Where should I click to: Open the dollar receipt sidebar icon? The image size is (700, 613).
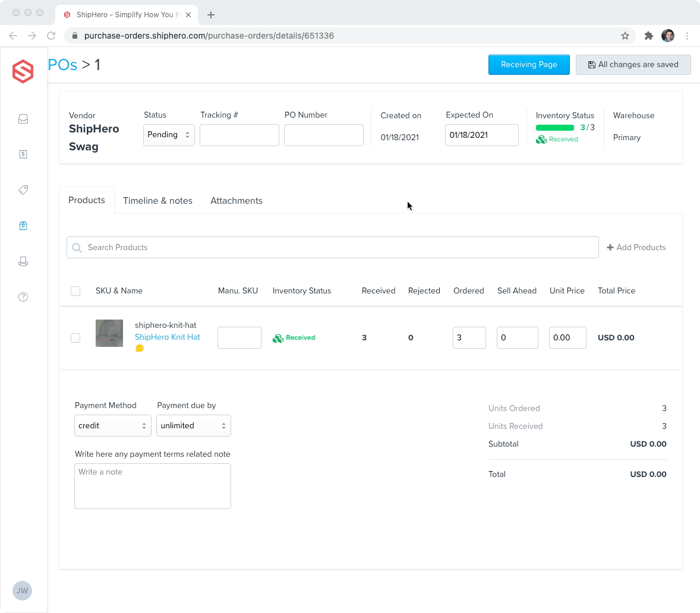pos(23,154)
